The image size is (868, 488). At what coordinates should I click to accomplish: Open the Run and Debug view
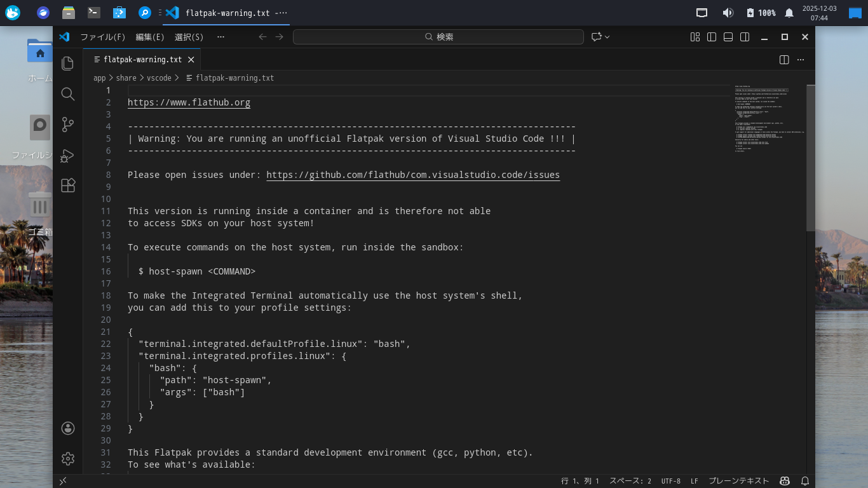pyautogui.click(x=68, y=155)
